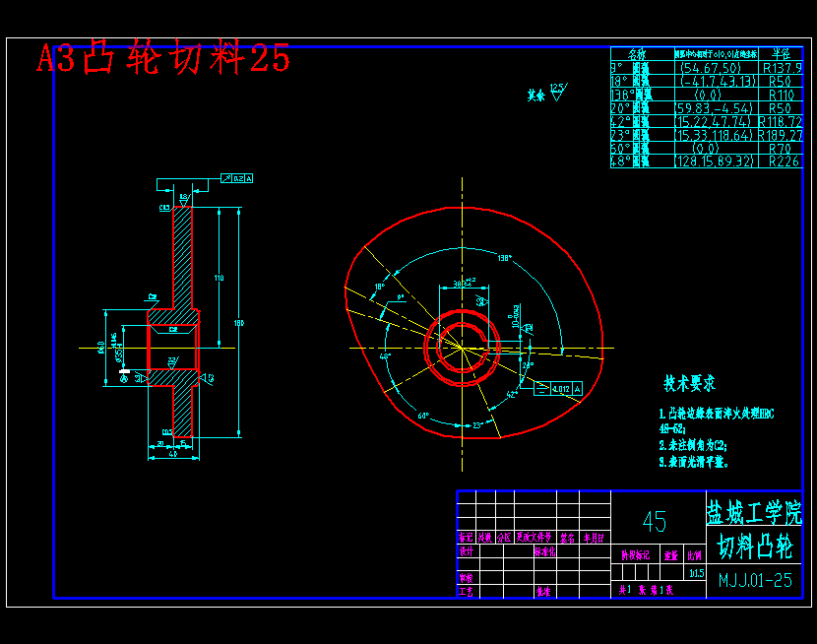Click radius value 'R70'
The width and height of the screenshot is (817, 644).
pos(780,149)
